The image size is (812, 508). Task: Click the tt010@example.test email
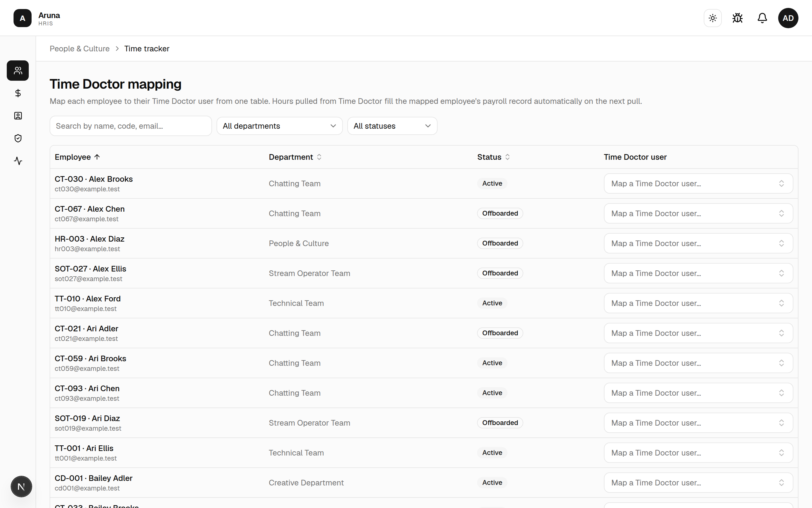(85, 309)
